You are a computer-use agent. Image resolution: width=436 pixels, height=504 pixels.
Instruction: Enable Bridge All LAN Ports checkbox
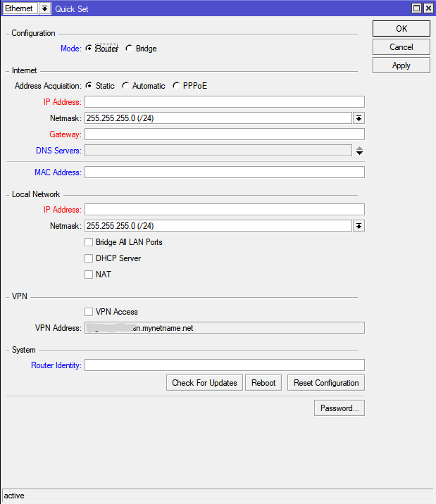[x=89, y=242]
